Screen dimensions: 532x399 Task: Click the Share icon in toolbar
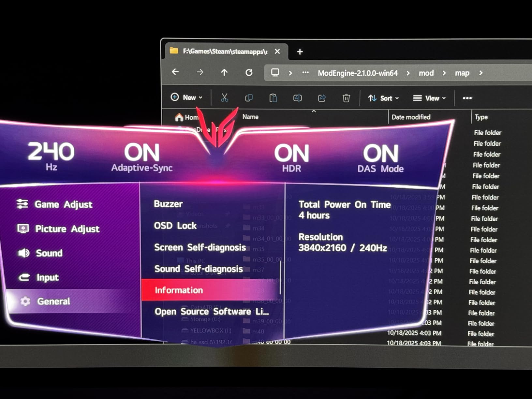pos(322,98)
